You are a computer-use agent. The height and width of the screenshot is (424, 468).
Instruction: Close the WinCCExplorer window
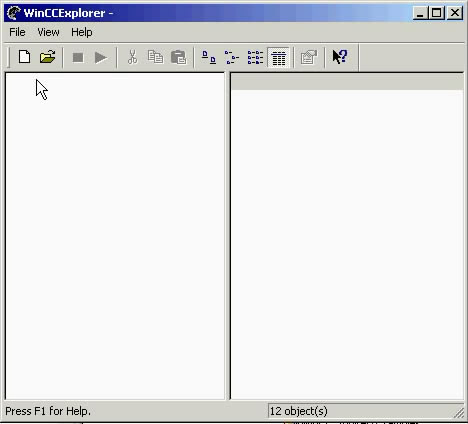tap(455, 13)
